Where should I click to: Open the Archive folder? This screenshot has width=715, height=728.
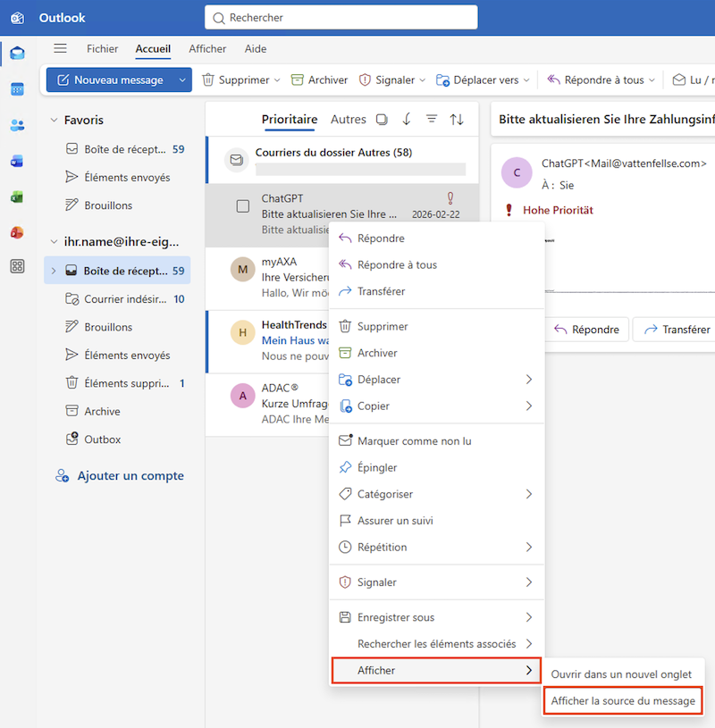[117, 412]
